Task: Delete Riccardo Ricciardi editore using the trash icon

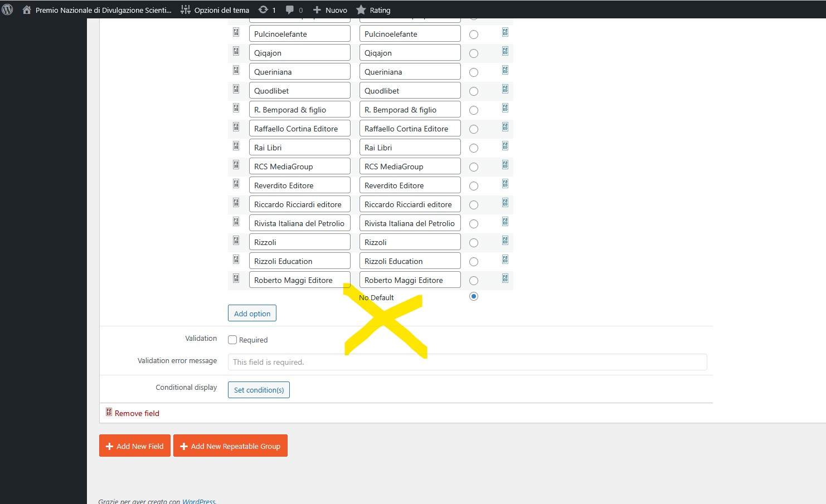Action: (x=506, y=203)
